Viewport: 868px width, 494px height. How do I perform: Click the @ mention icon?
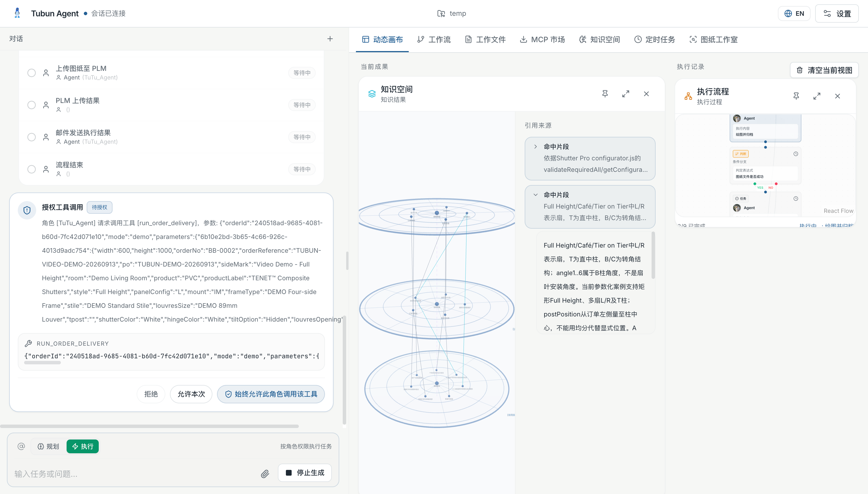pyautogui.click(x=21, y=446)
